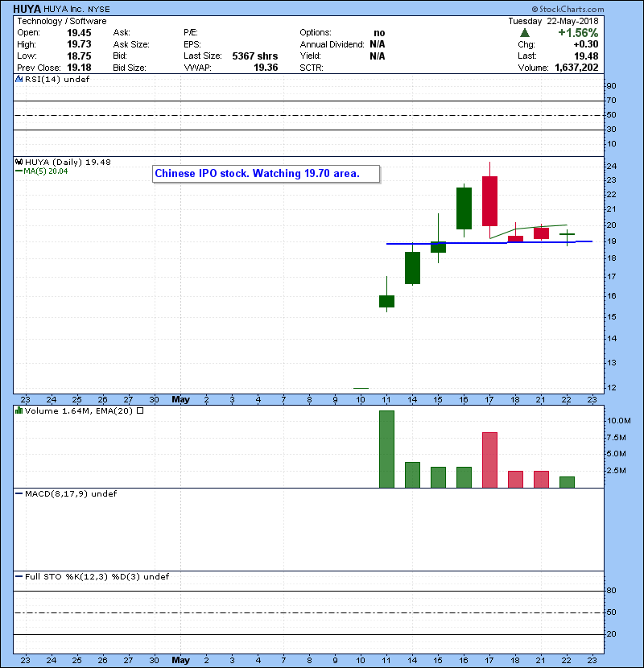This screenshot has height=668, width=644.
Task: Click the VWAP value 19.36
Action: tap(266, 68)
